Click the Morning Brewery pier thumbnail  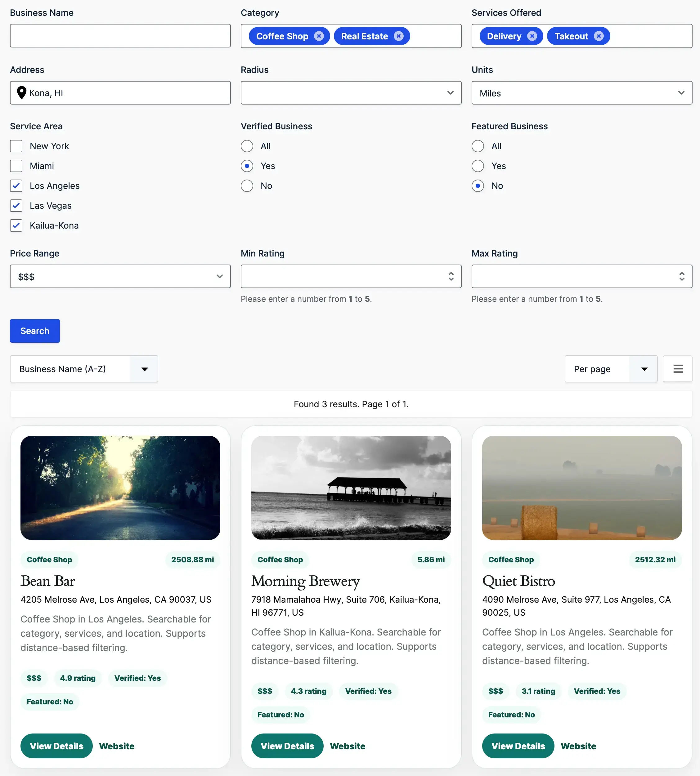pyautogui.click(x=351, y=487)
